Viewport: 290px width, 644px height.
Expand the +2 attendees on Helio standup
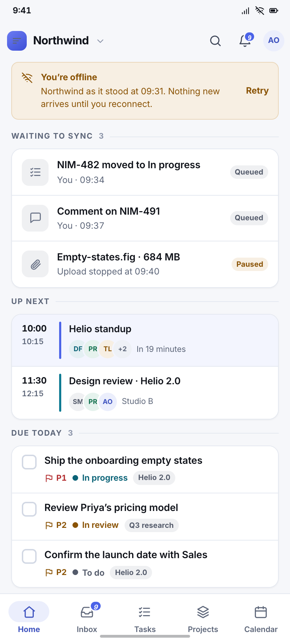[122, 349]
